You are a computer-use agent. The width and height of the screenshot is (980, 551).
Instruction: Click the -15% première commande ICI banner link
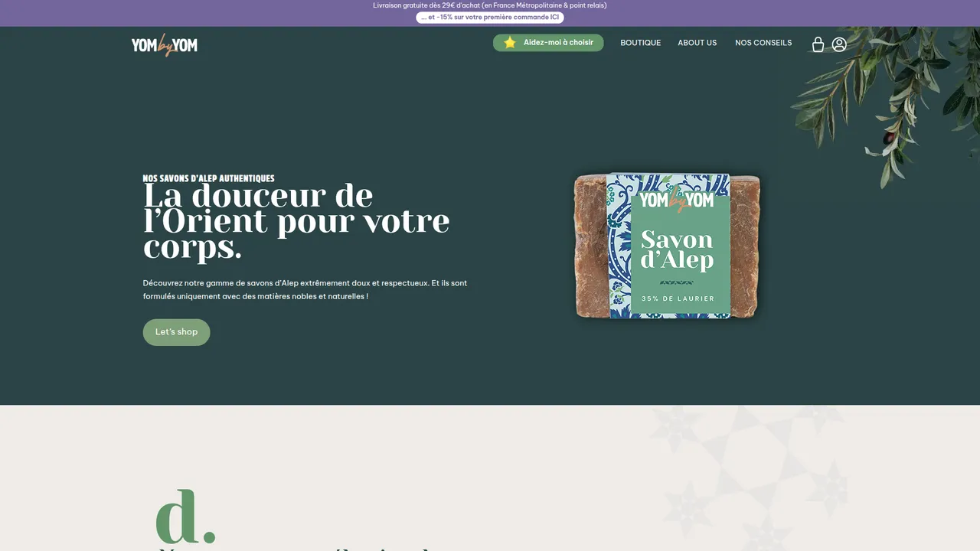click(x=490, y=18)
